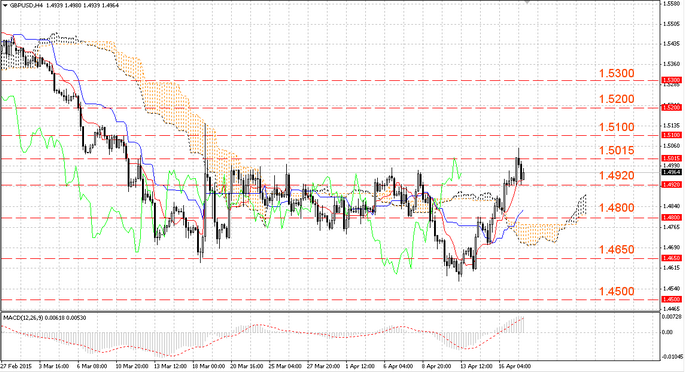Image resolution: width=685 pixels, height=372 pixels.
Task: Select the red 1.4800 price tag
Action: (x=671, y=217)
